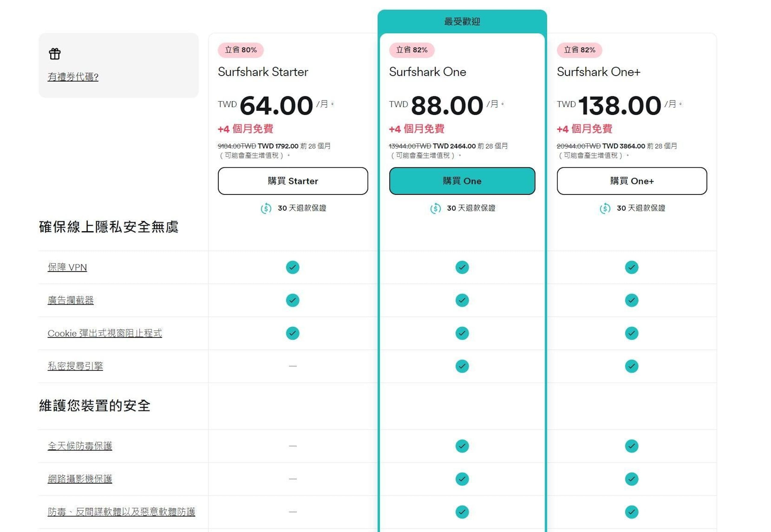Open 防毒、反間諜軟體以及惡意軟體防護 link
Viewport: 771px width, 532px height.
121,512
